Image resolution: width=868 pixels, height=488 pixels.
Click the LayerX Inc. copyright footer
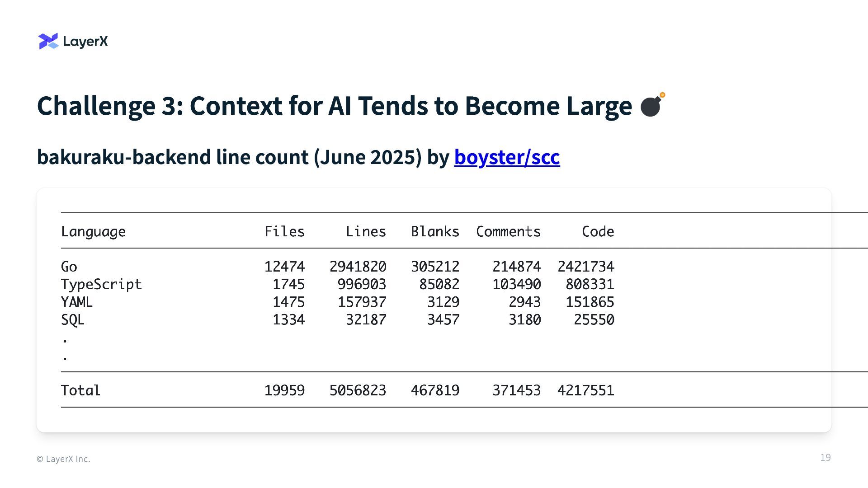point(64,459)
